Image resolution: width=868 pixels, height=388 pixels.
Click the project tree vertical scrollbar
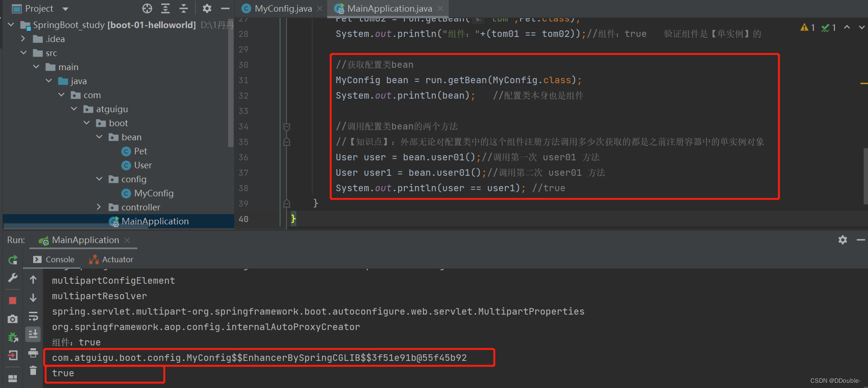(x=230, y=83)
